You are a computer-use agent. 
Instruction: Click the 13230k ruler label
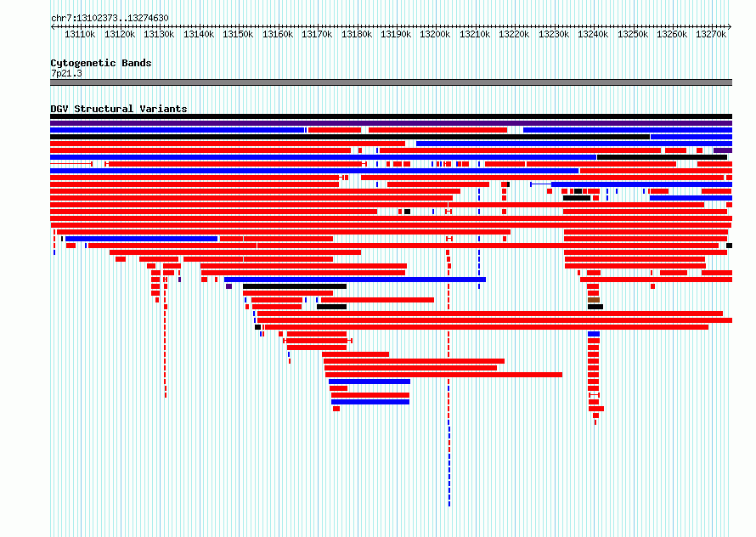(554, 34)
